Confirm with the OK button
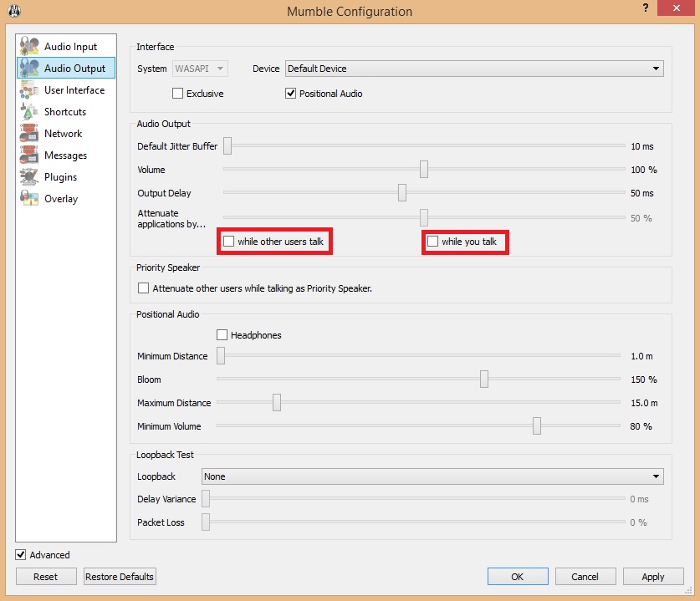Screen dimensions: 700x601 point(518,577)
